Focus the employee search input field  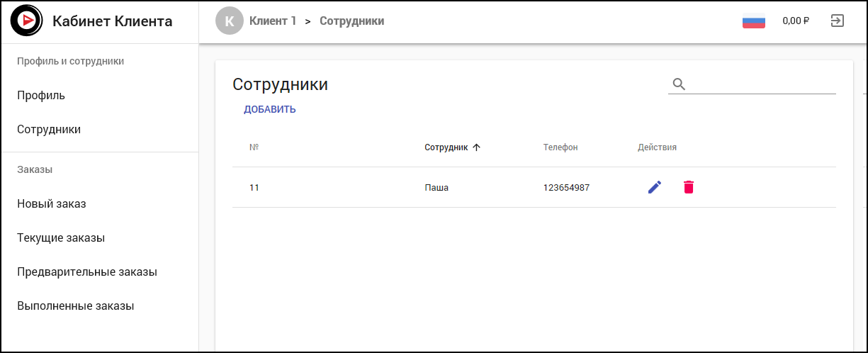point(762,84)
